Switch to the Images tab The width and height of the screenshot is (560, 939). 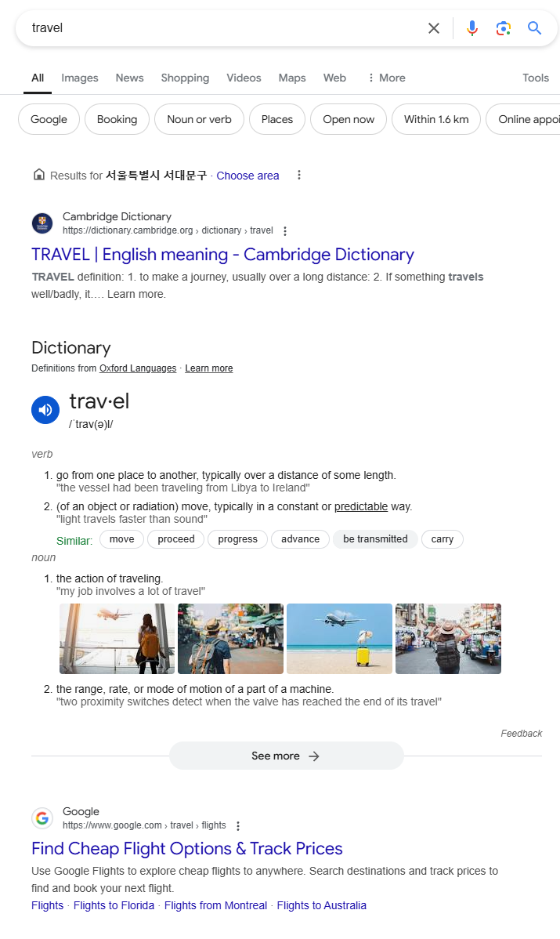click(80, 78)
